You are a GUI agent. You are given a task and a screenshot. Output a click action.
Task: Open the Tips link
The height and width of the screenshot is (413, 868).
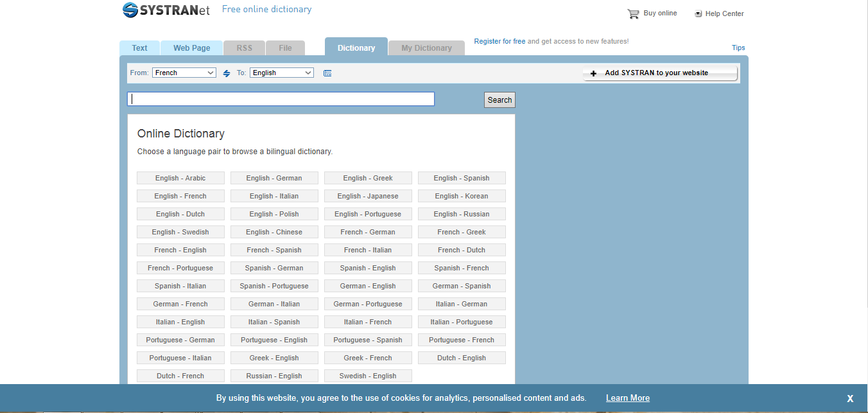tap(738, 48)
